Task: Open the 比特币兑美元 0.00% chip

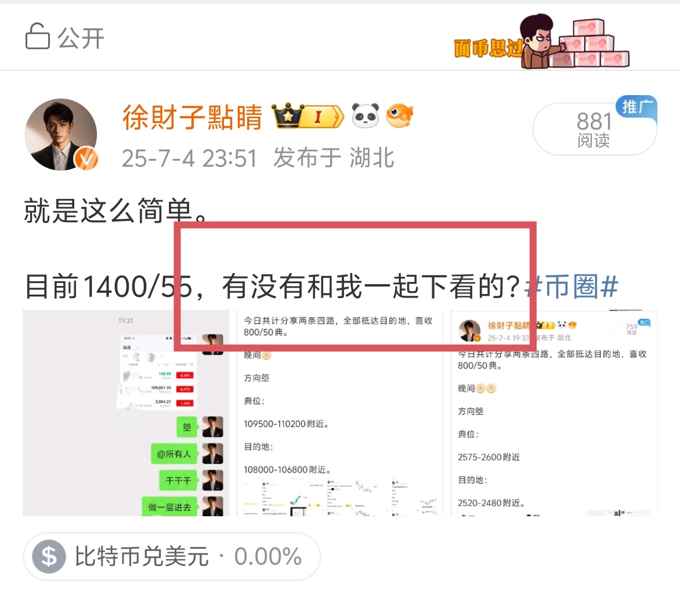Action: coord(172,556)
